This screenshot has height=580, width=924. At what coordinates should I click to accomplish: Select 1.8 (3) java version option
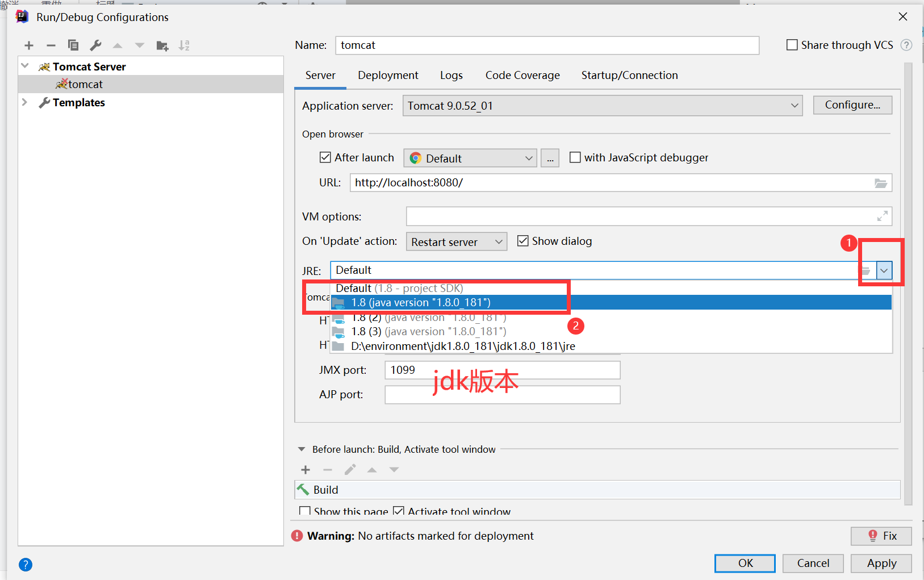[x=611, y=331]
